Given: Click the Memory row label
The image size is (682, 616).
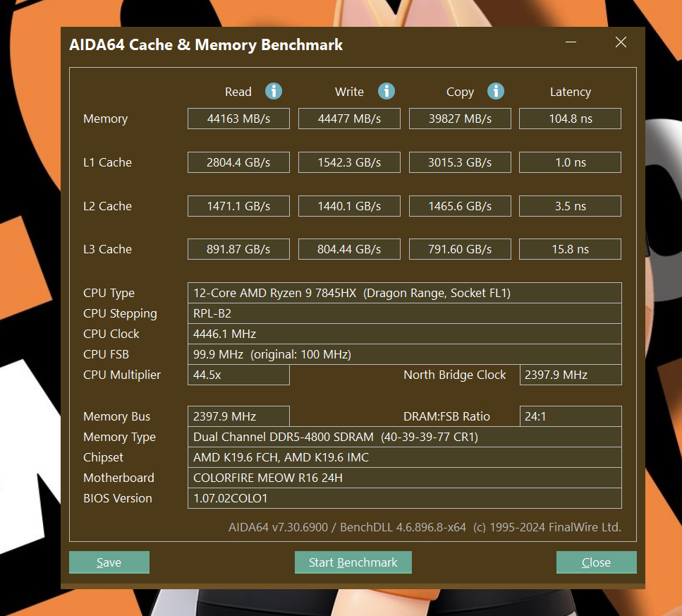Looking at the screenshot, I should (105, 119).
